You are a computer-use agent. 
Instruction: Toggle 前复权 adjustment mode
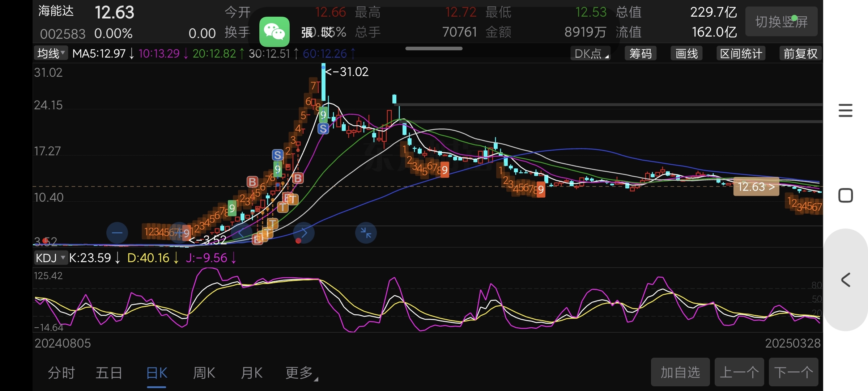(800, 54)
